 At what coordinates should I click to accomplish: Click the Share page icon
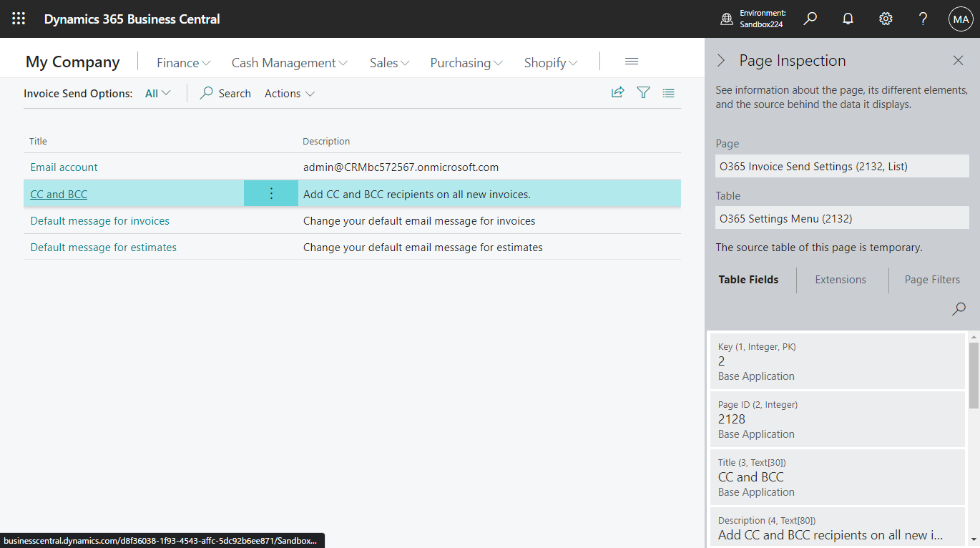coord(617,92)
